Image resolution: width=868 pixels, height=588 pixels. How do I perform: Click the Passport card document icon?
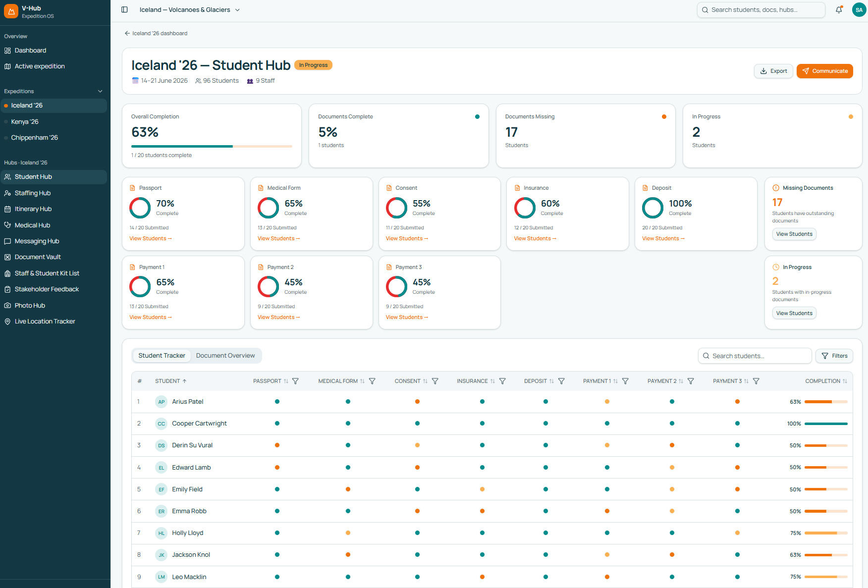click(x=132, y=188)
